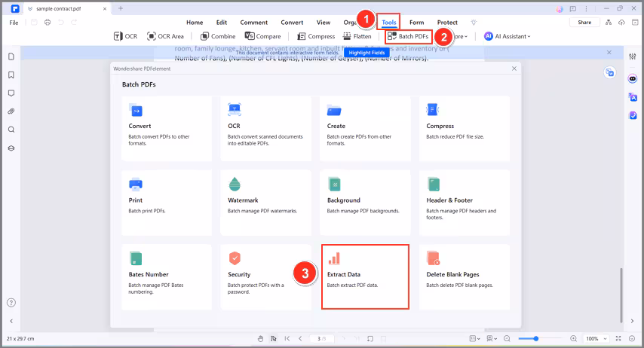Click the save icon near File
The width and height of the screenshot is (644, 348).
(34, 22)
